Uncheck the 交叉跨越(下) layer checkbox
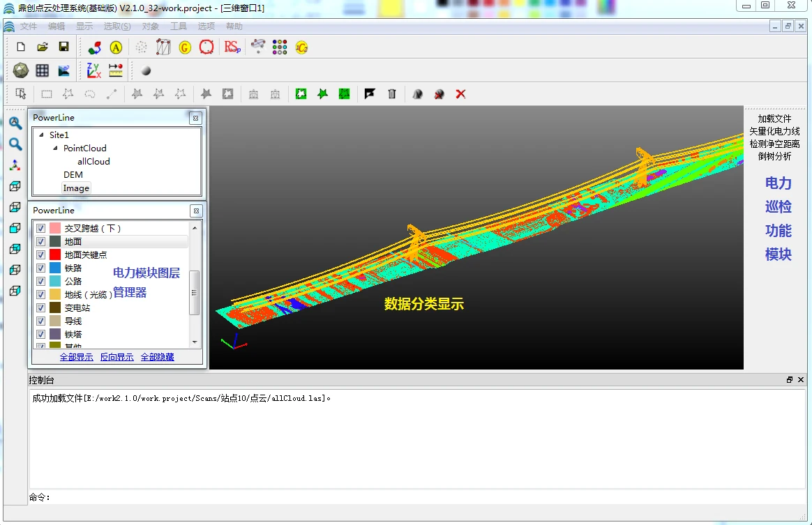The image size is (812, 525). coord(41,228)
